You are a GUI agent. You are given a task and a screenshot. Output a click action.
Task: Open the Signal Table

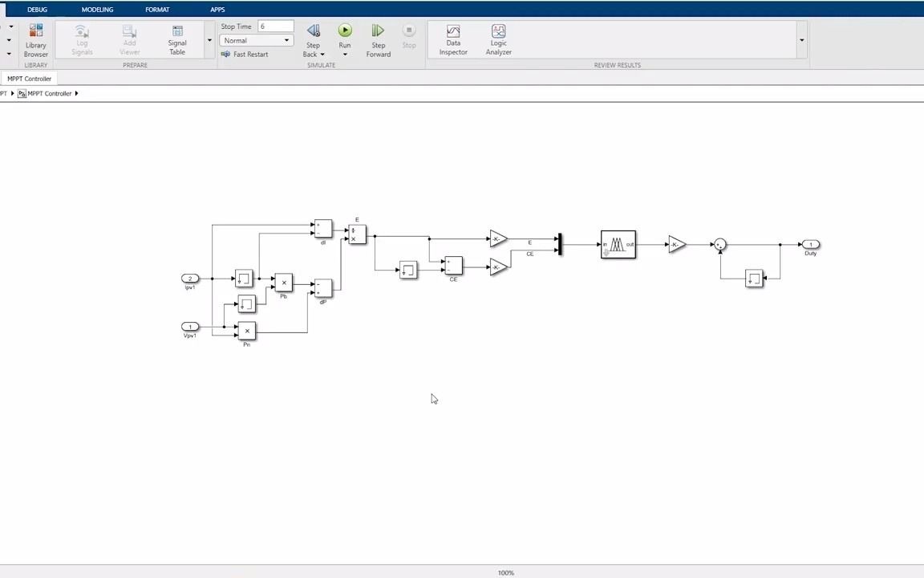176,40
